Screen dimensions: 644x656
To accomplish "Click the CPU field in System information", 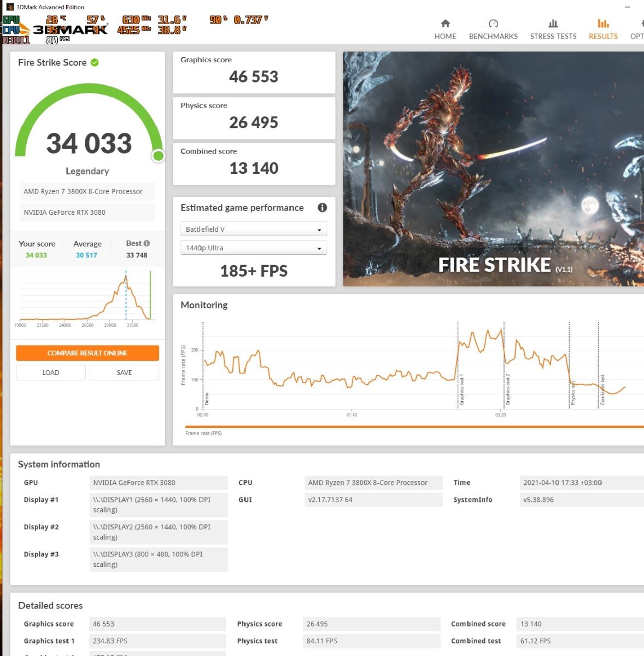I will (373, 483).
